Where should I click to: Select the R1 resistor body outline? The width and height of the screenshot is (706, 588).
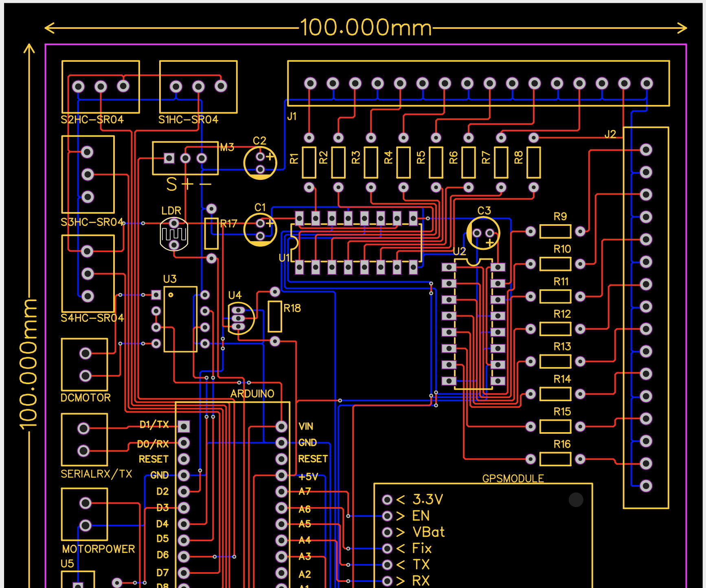coord(309,163)
